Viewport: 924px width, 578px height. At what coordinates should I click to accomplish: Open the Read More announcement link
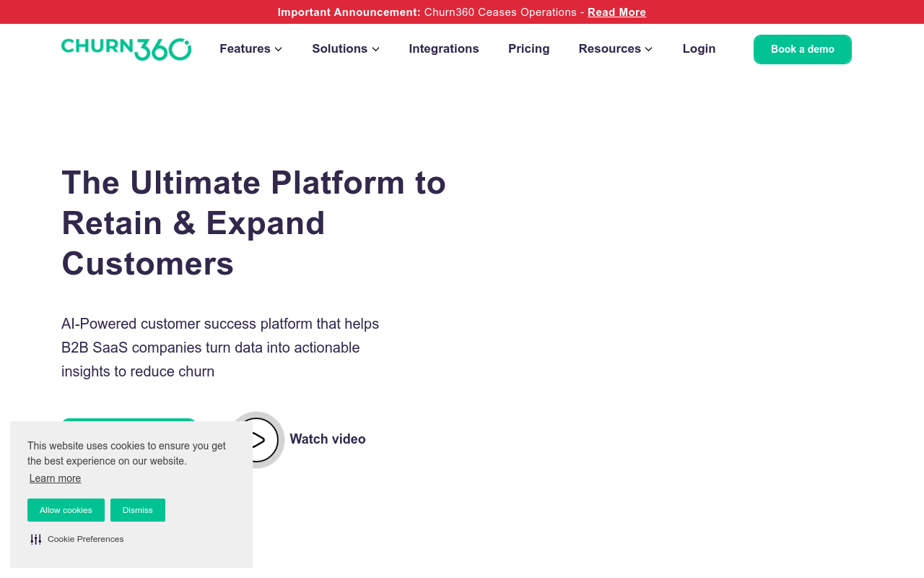616,12
